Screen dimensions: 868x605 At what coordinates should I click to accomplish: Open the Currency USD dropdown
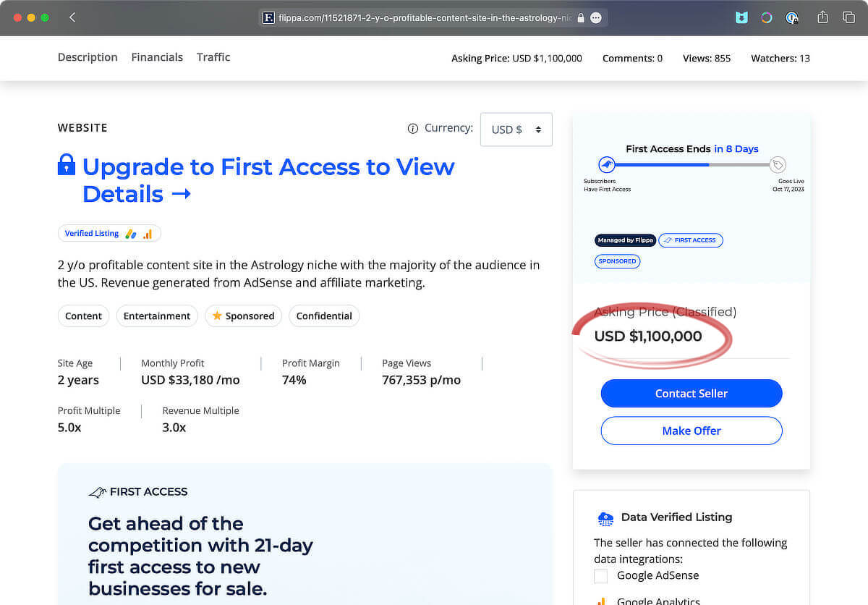pyautogui.click(x=516, y=129)
